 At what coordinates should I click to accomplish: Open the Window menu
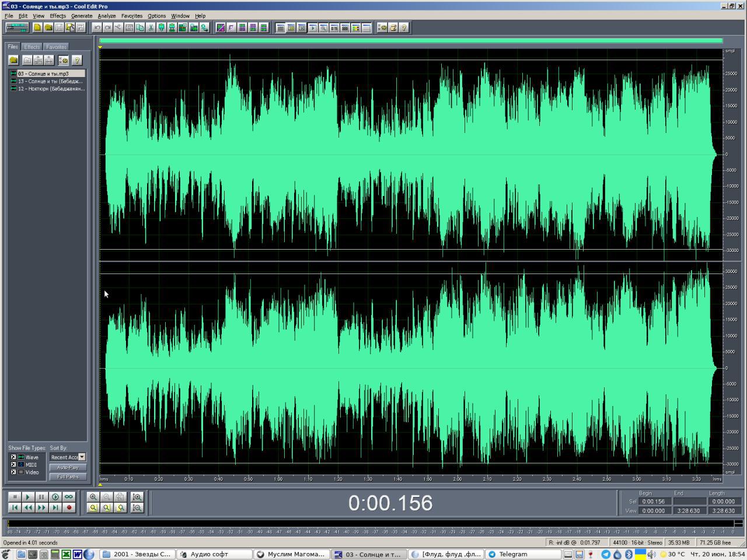coord(180,16)
